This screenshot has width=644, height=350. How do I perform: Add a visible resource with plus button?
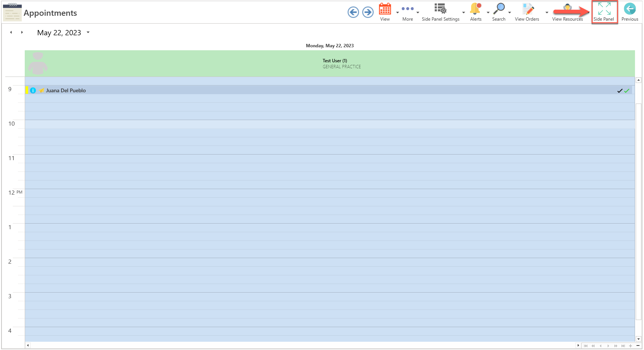631,346
